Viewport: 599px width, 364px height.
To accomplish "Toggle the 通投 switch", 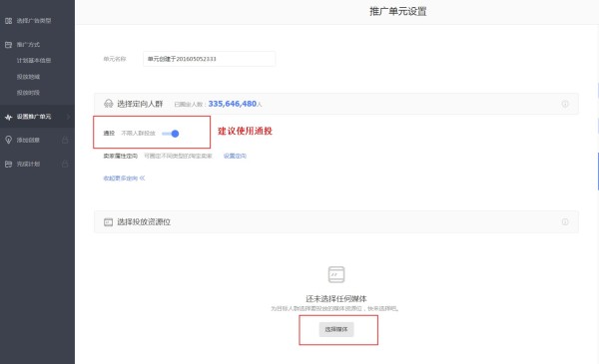I will 171,134.
